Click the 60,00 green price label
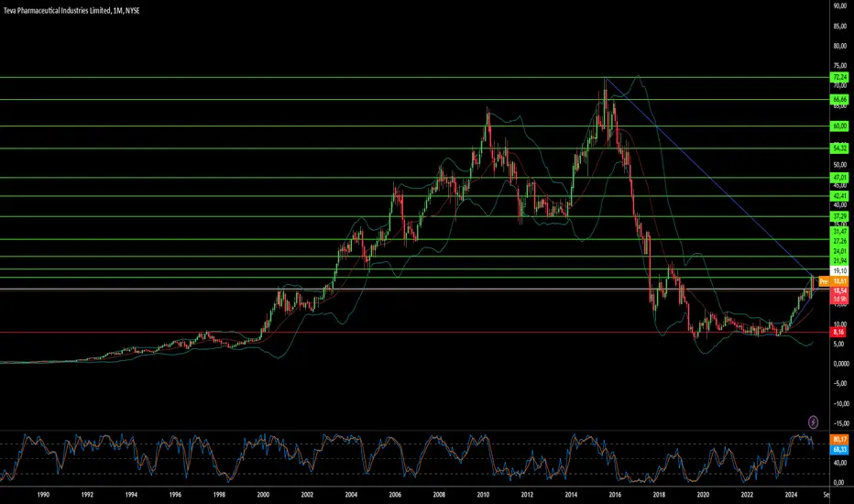 click(838, 126)
